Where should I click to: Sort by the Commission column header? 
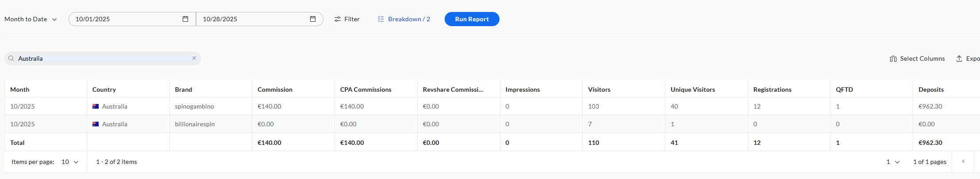(275, 89)
